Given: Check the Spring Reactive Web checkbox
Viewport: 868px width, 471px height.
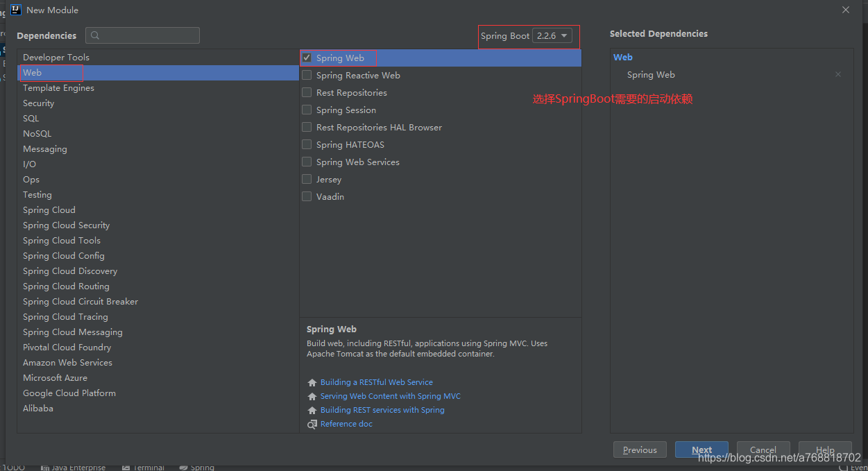Looking at the screenshot, I should (307, 76).
